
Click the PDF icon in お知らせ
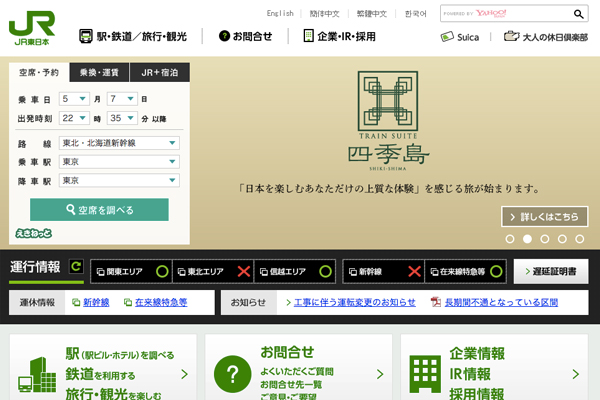436,302
